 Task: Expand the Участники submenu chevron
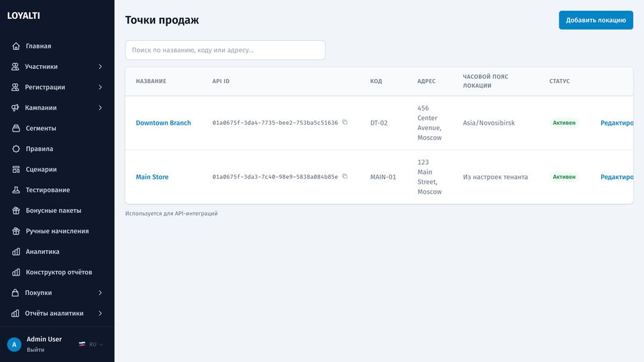point(100,66)
